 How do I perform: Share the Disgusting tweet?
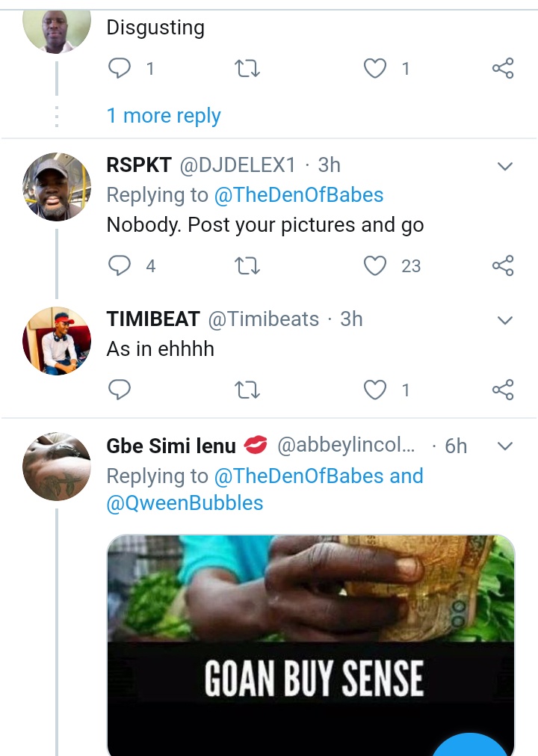(503, 69)
